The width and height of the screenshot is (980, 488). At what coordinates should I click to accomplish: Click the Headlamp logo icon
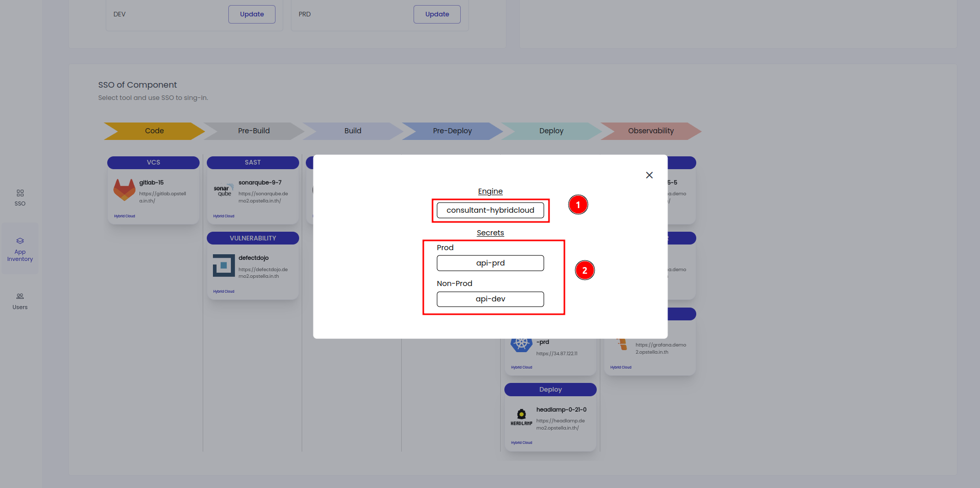click(521, 417)
